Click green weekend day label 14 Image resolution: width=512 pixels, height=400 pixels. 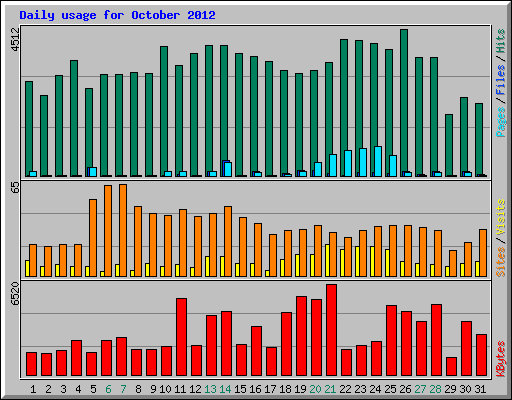click(225, 389)
